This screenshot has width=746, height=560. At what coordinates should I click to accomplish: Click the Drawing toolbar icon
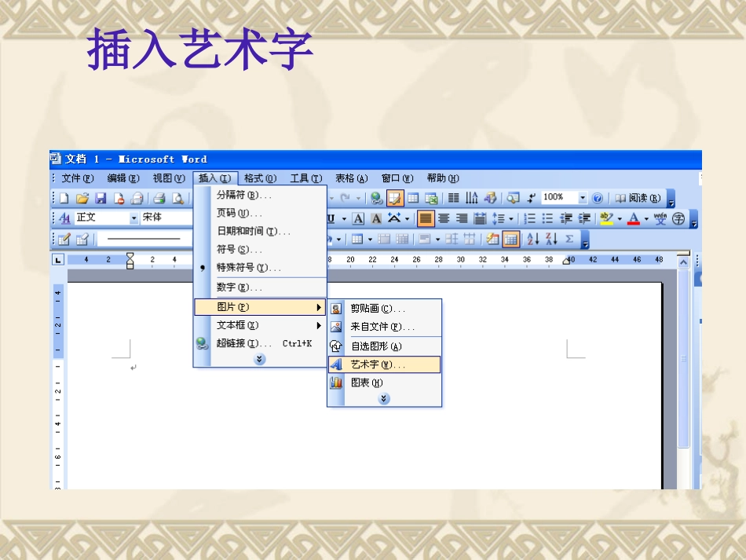(490, 198)
